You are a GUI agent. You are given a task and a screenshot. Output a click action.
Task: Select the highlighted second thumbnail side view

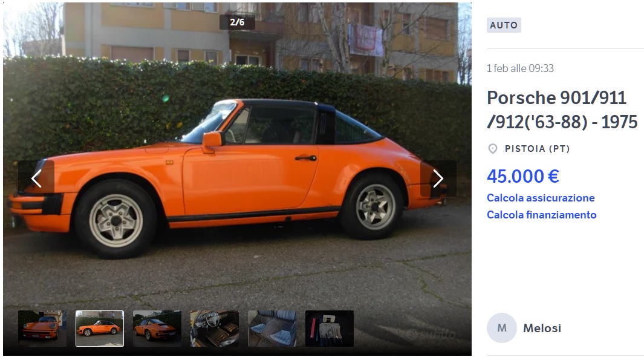(x=100, y=329)
